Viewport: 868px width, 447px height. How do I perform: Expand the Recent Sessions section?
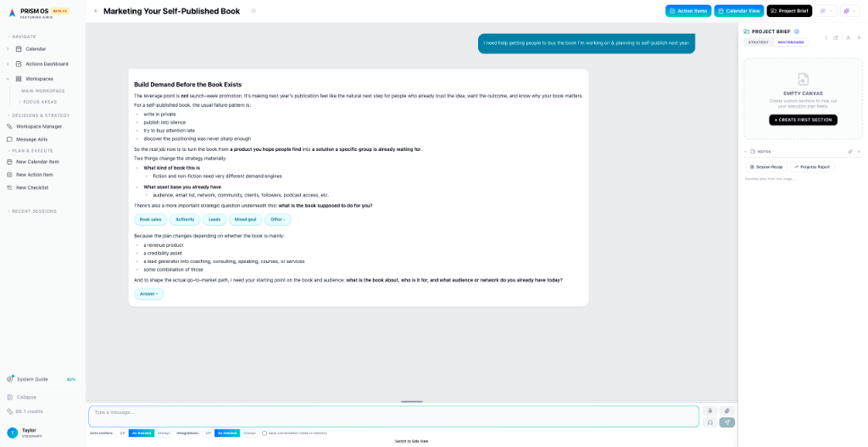(x=8, y=211)
